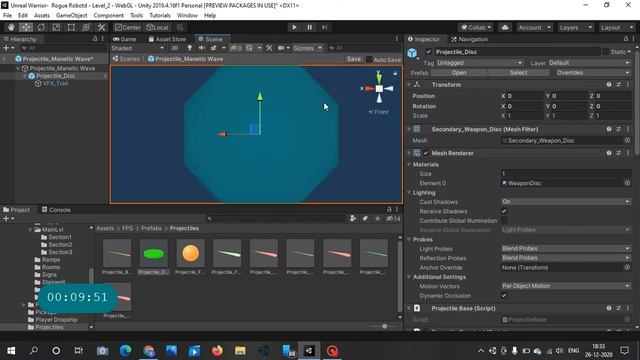The image size is (640, 360).
Task: Click the Pause button
Action: coord(309,27)
